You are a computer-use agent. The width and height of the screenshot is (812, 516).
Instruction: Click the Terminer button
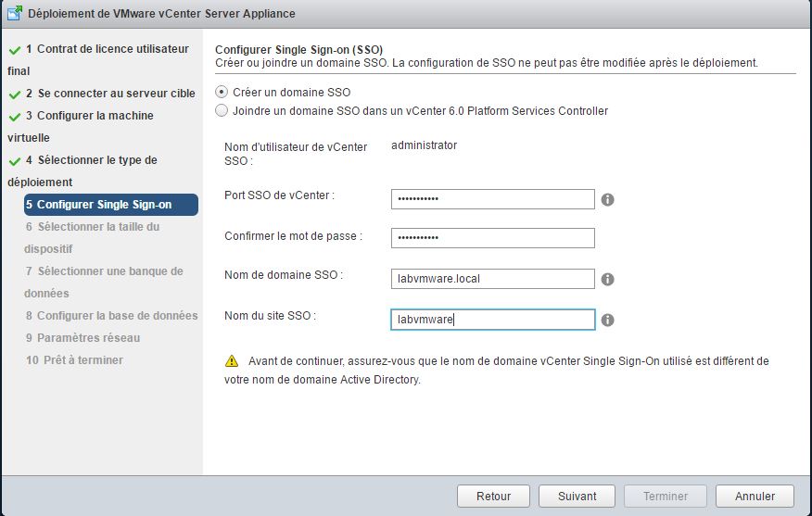(x=666, y=496)
